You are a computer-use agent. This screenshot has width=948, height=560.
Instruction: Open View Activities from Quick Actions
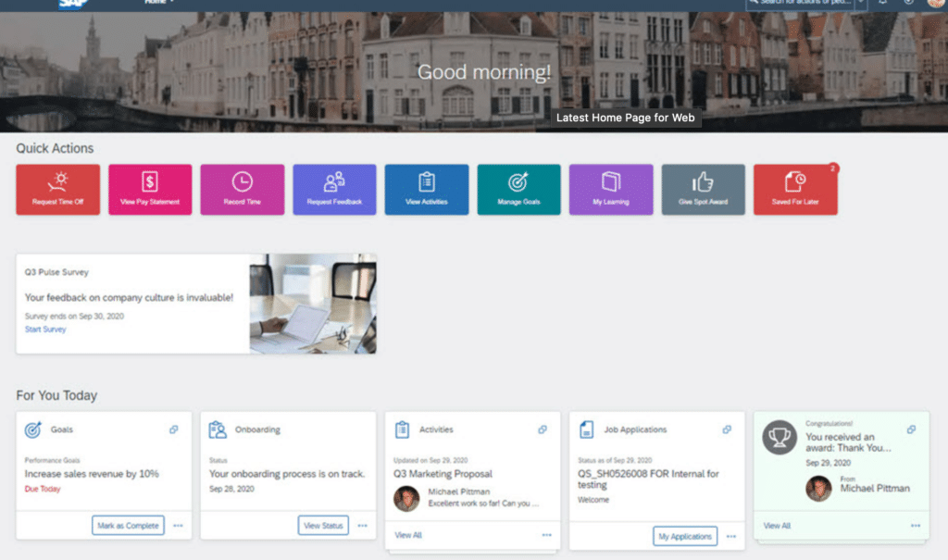point(426,188)
